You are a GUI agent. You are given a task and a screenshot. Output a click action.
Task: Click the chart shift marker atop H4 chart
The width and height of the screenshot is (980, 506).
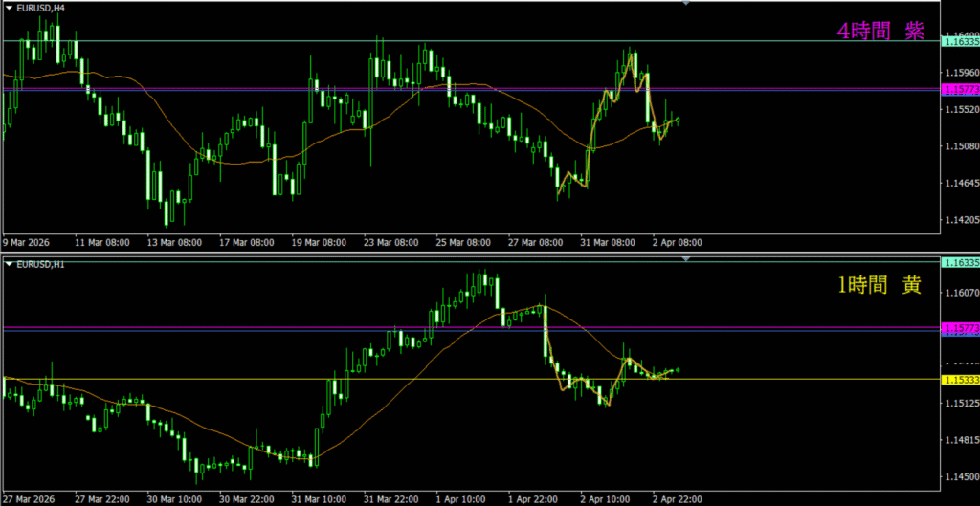tap(685, 4)
